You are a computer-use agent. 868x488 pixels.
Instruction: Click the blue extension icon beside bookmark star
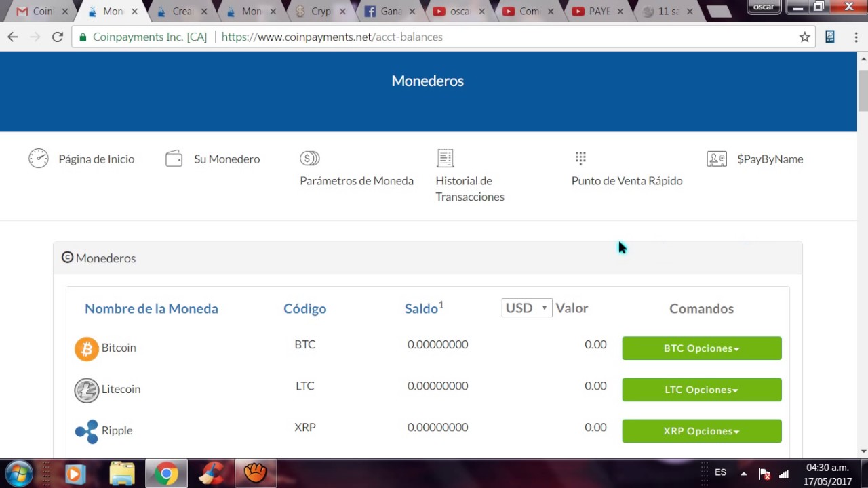pyautogui.click(x=830, y=37)
